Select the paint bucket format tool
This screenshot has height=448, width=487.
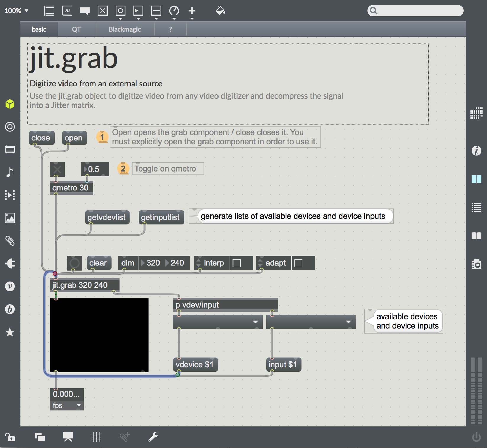pos(220,11)
